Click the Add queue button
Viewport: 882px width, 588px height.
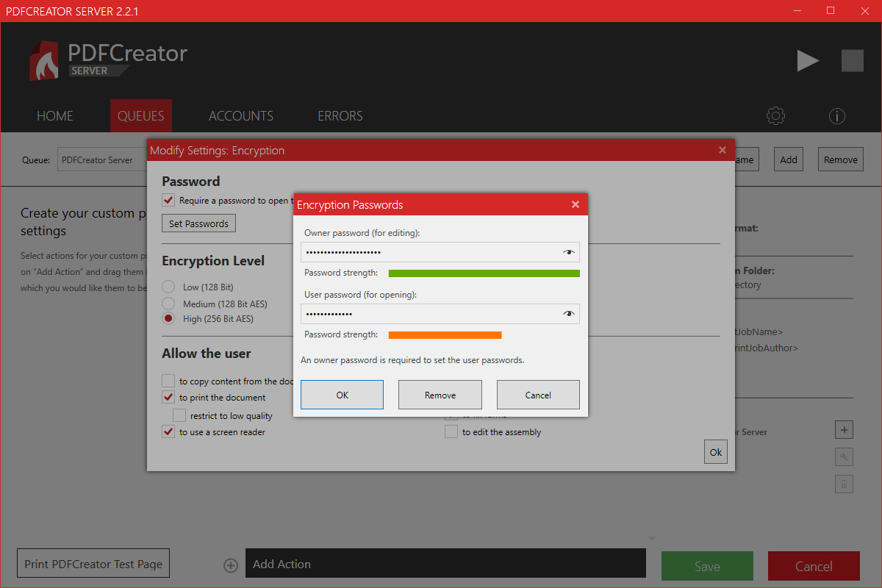789,159
